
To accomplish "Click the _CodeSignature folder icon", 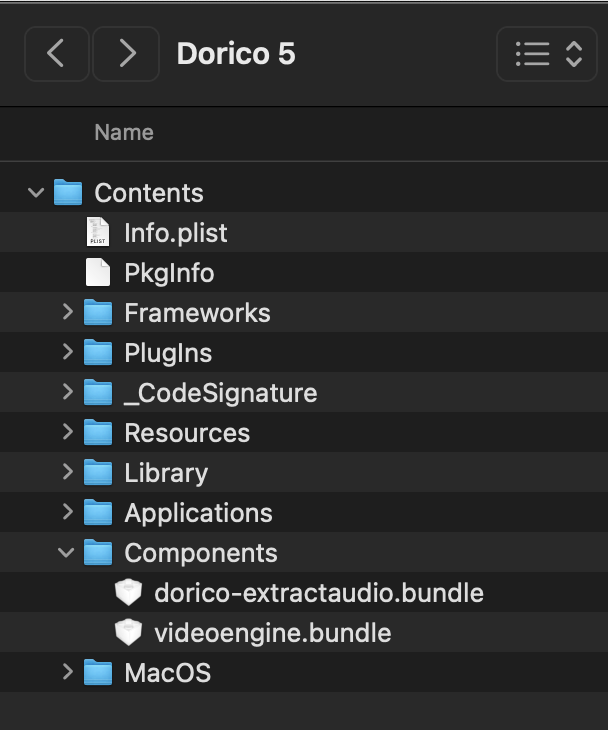I will coord(98,393).
